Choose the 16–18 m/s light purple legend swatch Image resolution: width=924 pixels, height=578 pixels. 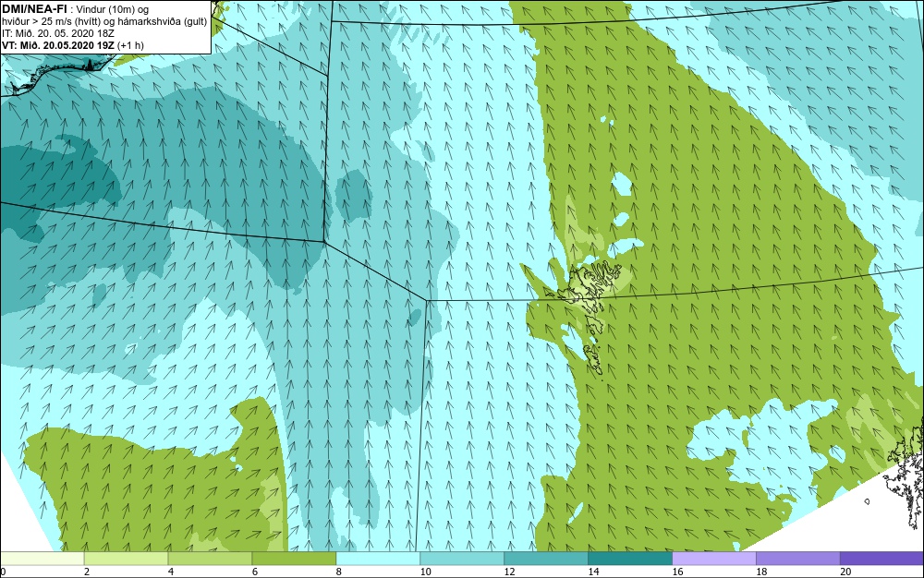[714, 559]
